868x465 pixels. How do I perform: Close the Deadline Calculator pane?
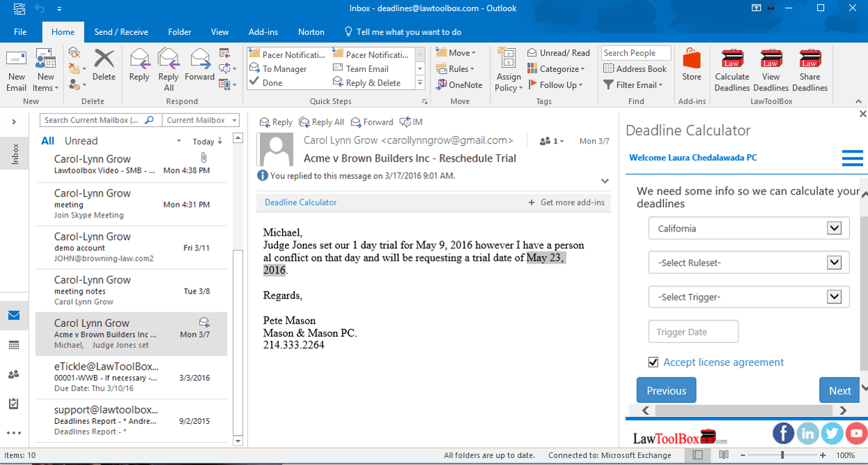[x=862, y=114]
